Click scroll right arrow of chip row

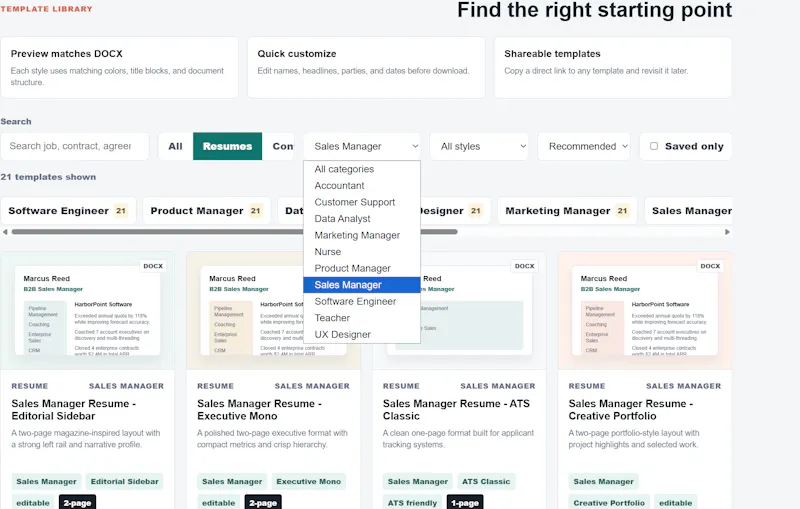(x=728, y=232)
